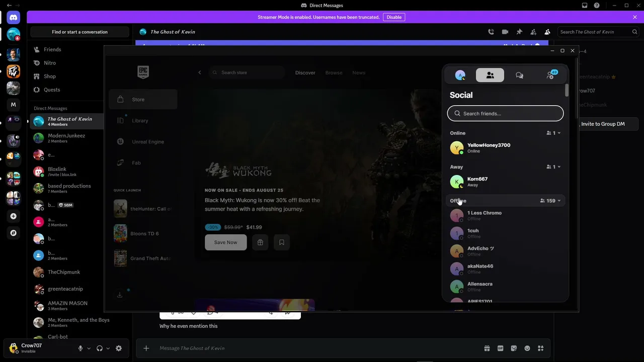Add a server in Discord

[14, 216]
